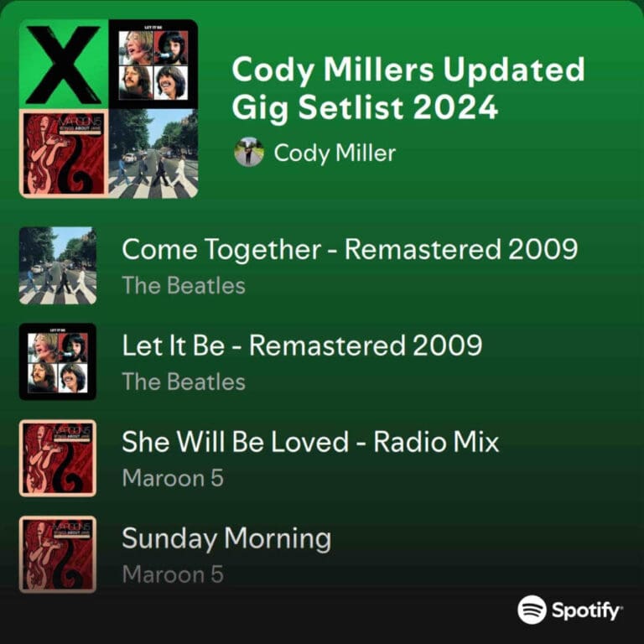Image resolution: width=644 pixels, height=644 pixels.
Task: Open Maroon 5 under Sunday Morning
Action: click(173, 574)
